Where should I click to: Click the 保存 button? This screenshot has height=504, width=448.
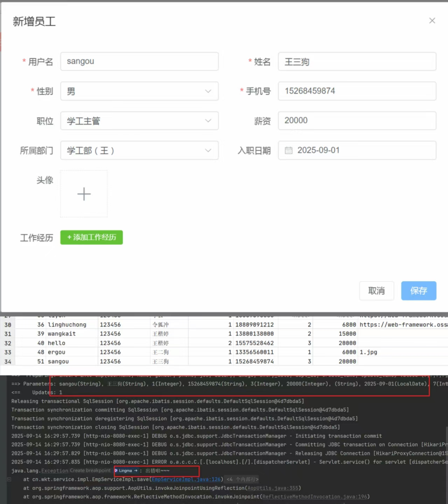click(x=418, y=291)
